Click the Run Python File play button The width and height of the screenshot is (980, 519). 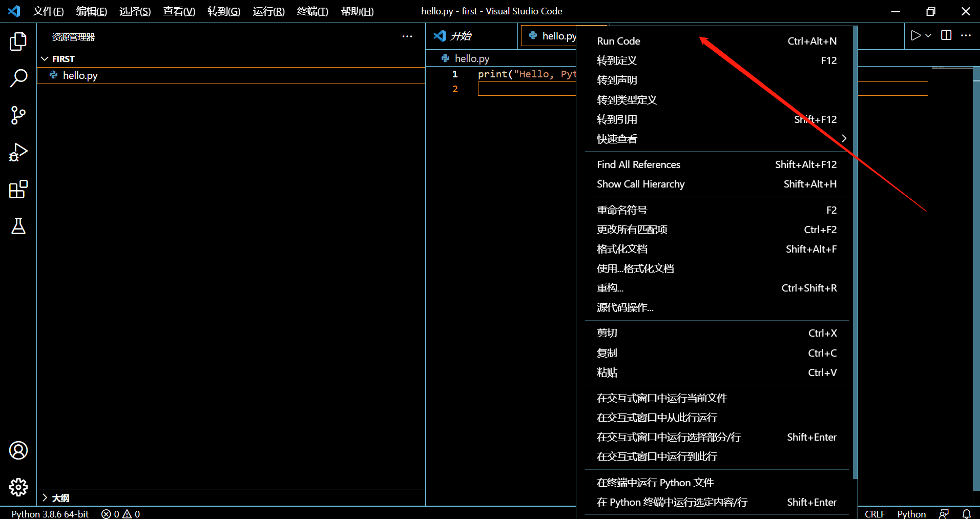(915, 35)
